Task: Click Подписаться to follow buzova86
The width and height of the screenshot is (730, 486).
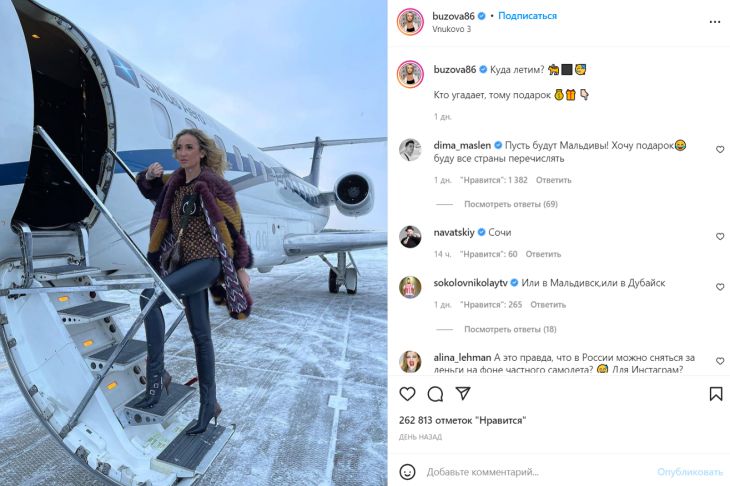Action: [527, 16]
